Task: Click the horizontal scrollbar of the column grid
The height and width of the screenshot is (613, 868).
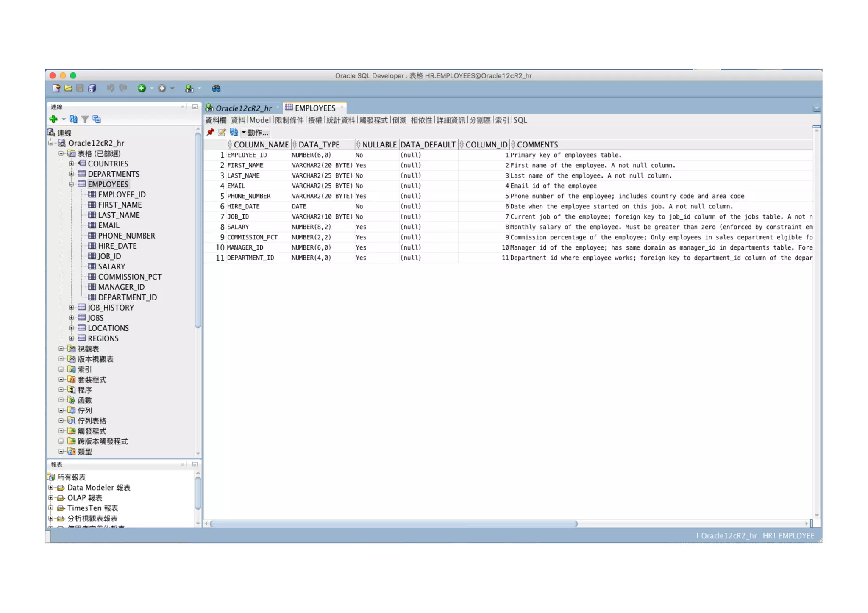Action: 394,524
